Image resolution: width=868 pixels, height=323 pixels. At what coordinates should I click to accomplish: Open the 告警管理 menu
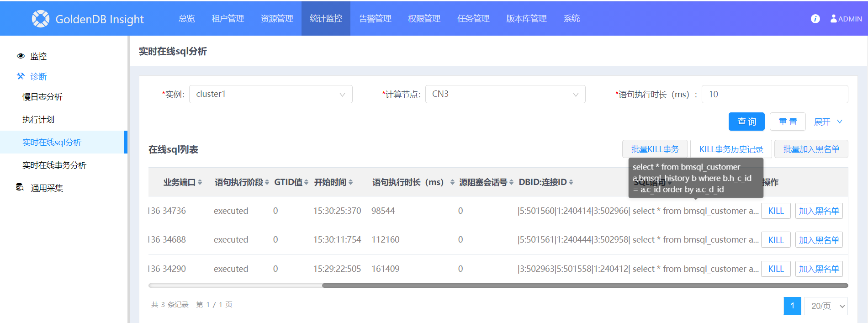[x=375, y=19]
